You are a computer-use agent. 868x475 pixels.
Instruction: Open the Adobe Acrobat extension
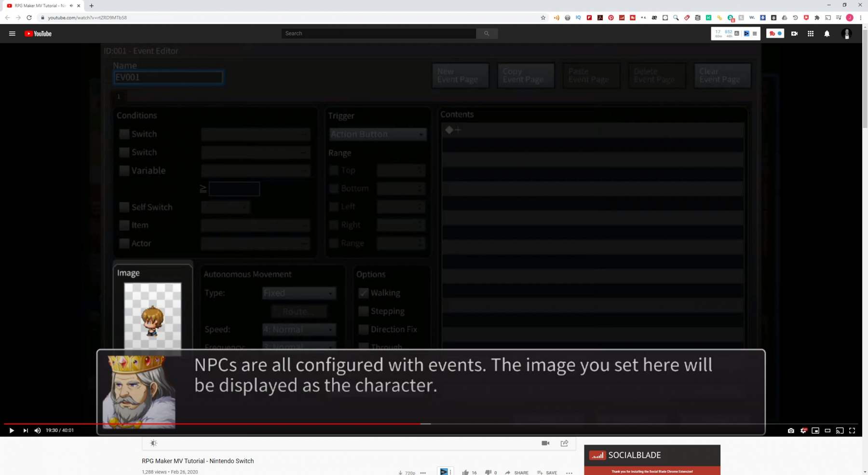[x=600, y=18]
